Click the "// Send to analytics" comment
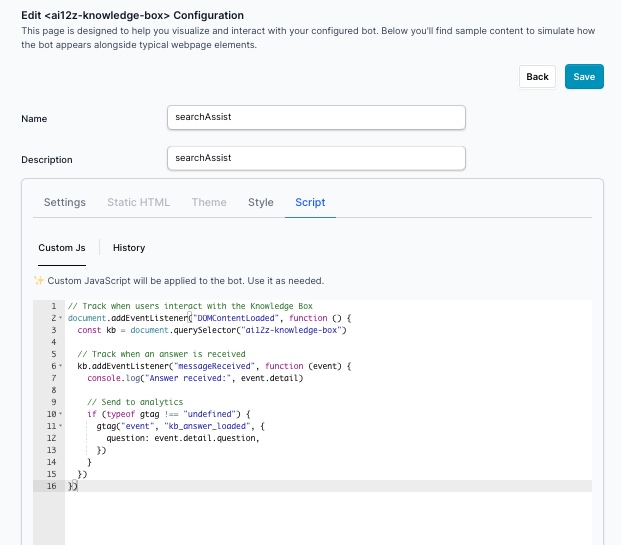The image size is (621, 545). coord(135,402)
